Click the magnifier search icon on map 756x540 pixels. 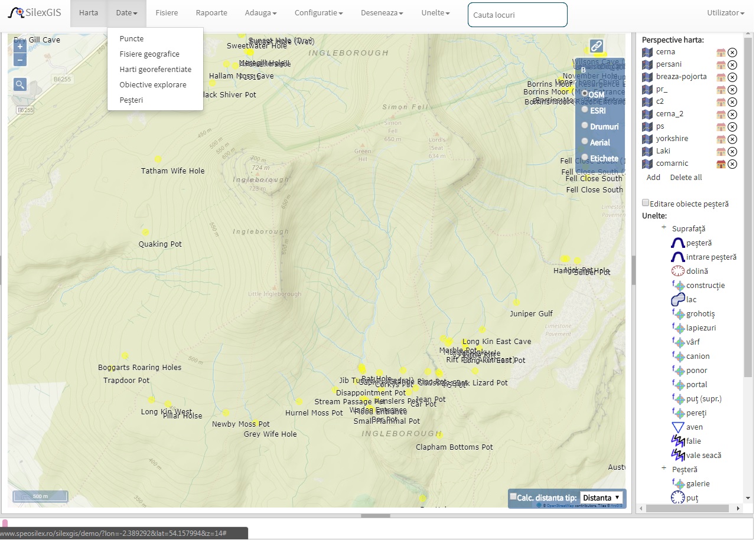point(20,84)
